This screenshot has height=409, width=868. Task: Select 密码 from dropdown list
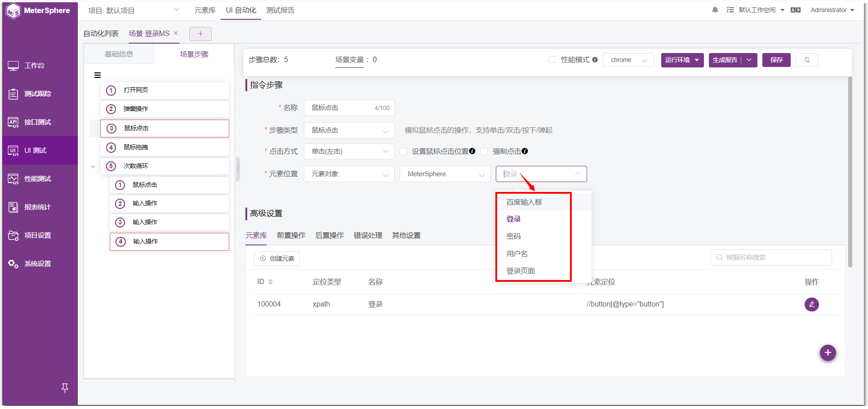544,236
